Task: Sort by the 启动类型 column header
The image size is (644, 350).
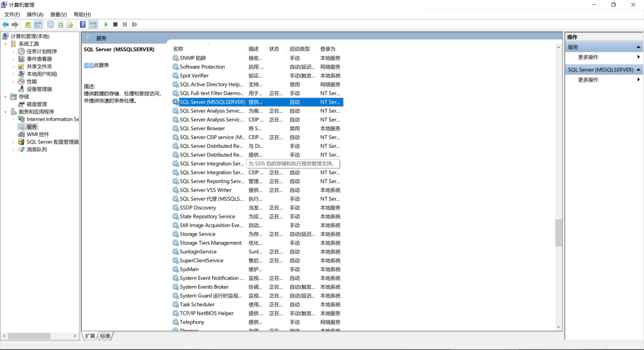Action: pyautogui.click(x=302, y=49)
